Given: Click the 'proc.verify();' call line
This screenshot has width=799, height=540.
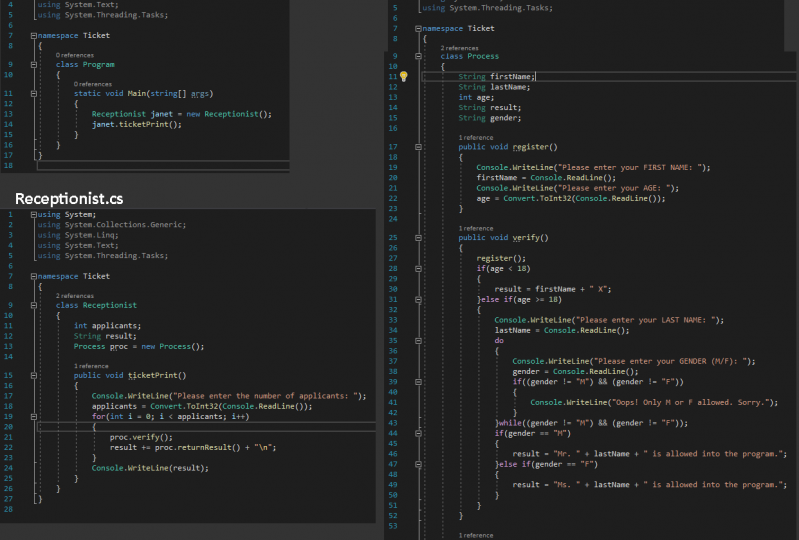Looking at the screenshot, I should click(x=141, y=437).
